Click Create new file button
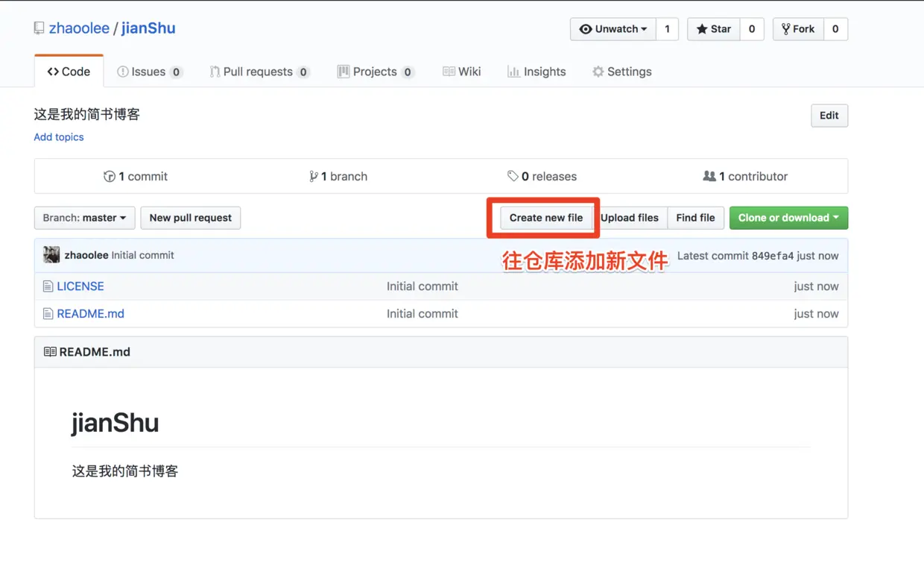The image size is (924, 569). (546, 218)
